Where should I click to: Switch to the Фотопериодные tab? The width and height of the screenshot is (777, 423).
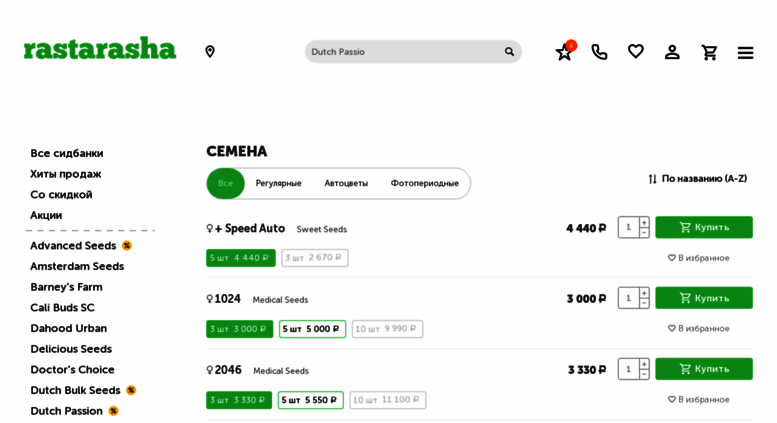pyautogui.click(x=425, y=183)
